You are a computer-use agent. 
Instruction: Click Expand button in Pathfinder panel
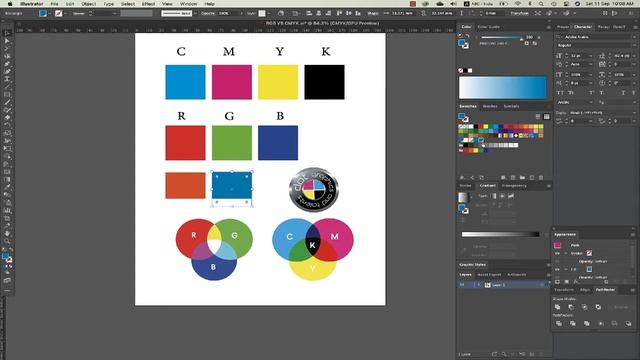coord(620,307)
